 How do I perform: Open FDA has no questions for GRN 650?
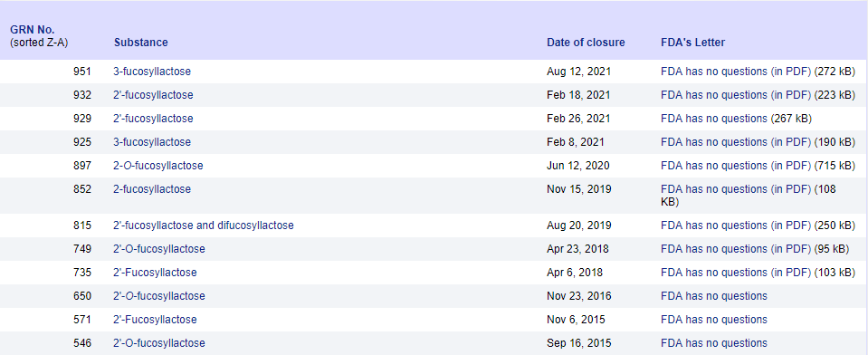pos(714,296)
